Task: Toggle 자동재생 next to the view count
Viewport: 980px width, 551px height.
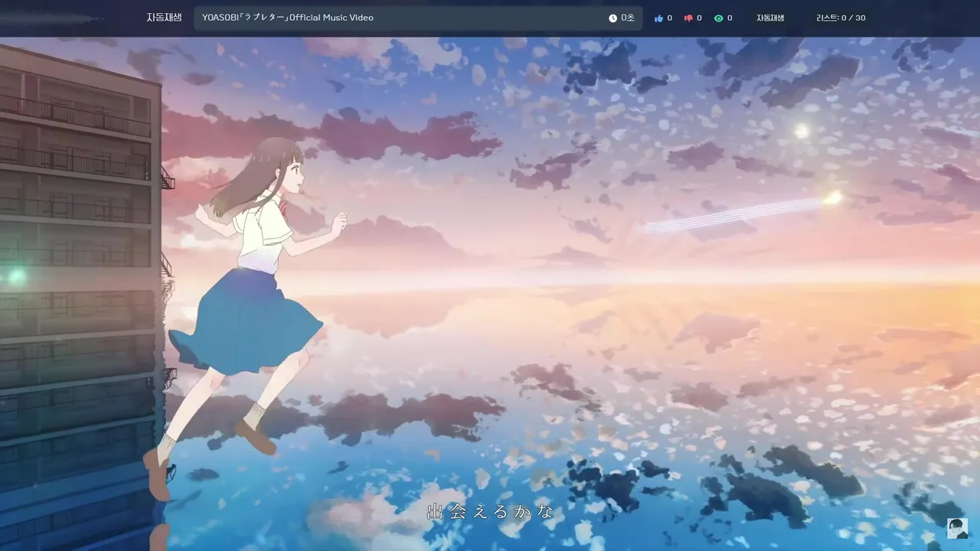Action: click(x=770, y=18)
